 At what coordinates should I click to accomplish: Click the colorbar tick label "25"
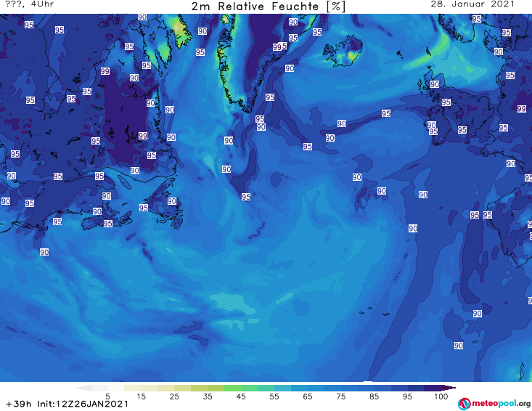(x=174, y=396)
